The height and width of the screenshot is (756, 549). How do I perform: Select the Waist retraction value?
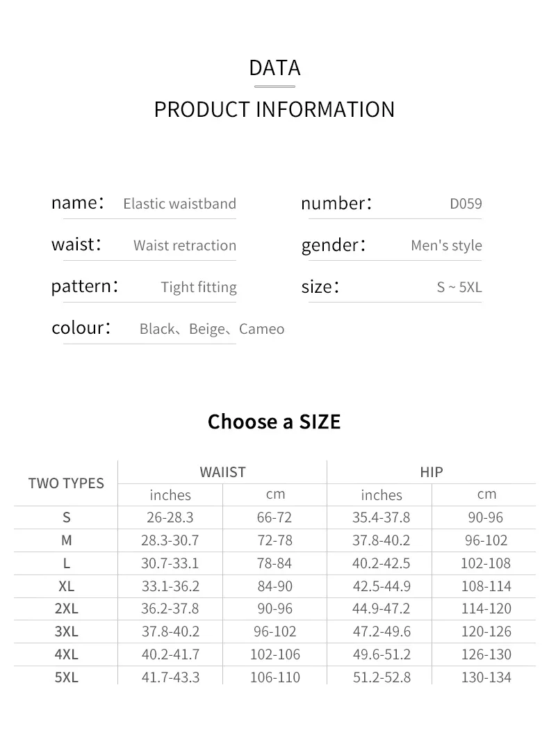[185, 245]
